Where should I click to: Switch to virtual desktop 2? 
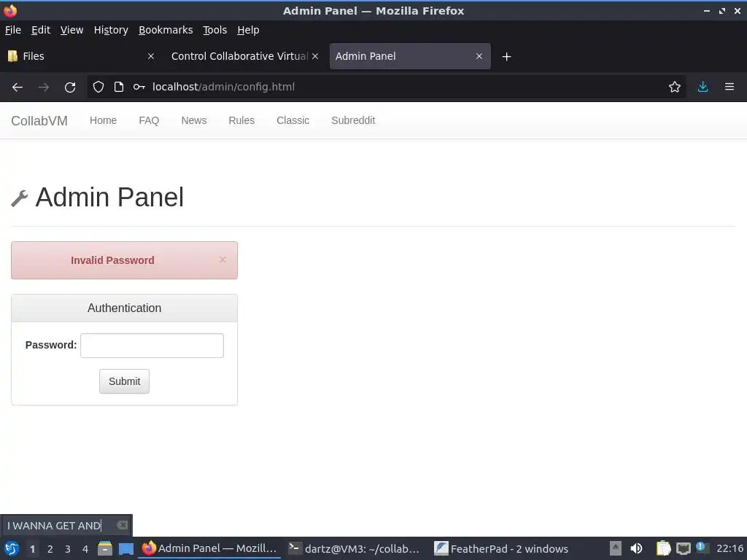50,549
